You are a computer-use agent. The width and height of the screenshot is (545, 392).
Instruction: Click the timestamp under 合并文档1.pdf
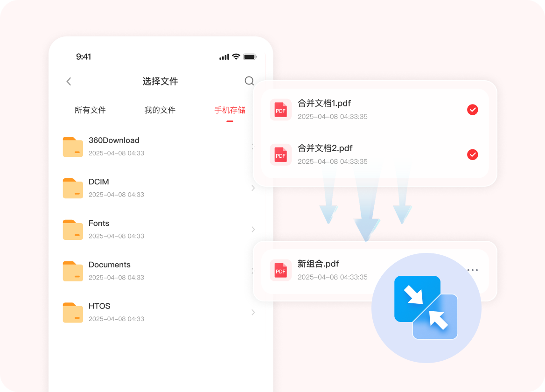(333, 116)
